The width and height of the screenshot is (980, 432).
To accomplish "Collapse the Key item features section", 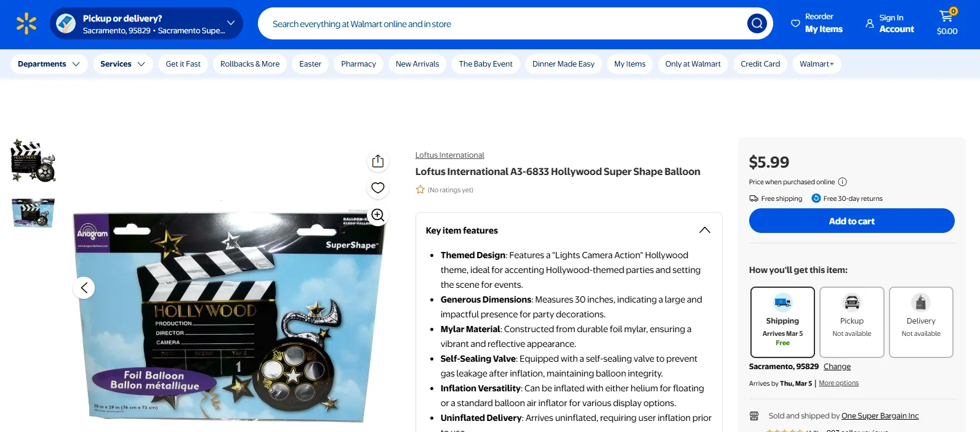I will coord(705,230).
